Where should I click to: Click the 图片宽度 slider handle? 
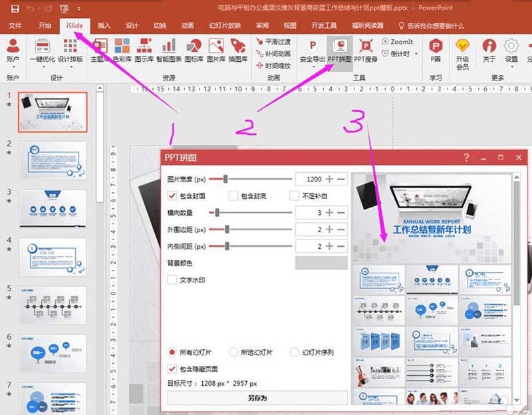pos(225,179)
